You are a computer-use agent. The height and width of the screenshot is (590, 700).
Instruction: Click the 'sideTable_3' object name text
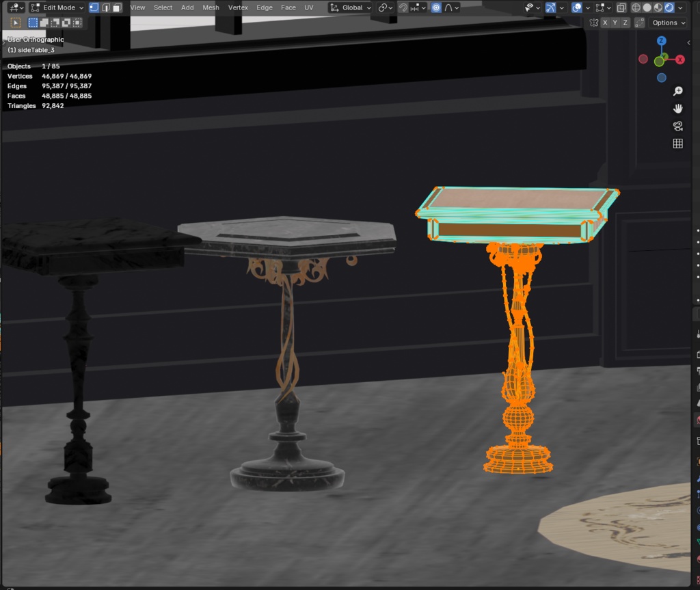(36, 50)
